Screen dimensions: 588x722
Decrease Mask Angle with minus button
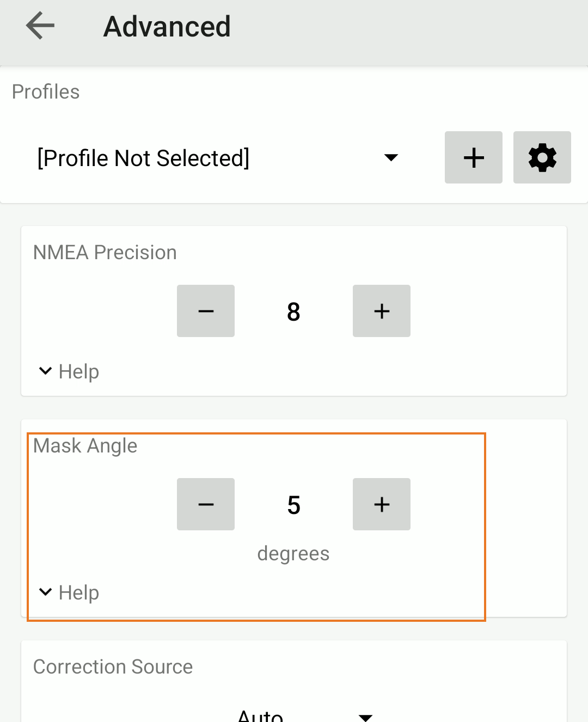(x=206, y=504)
